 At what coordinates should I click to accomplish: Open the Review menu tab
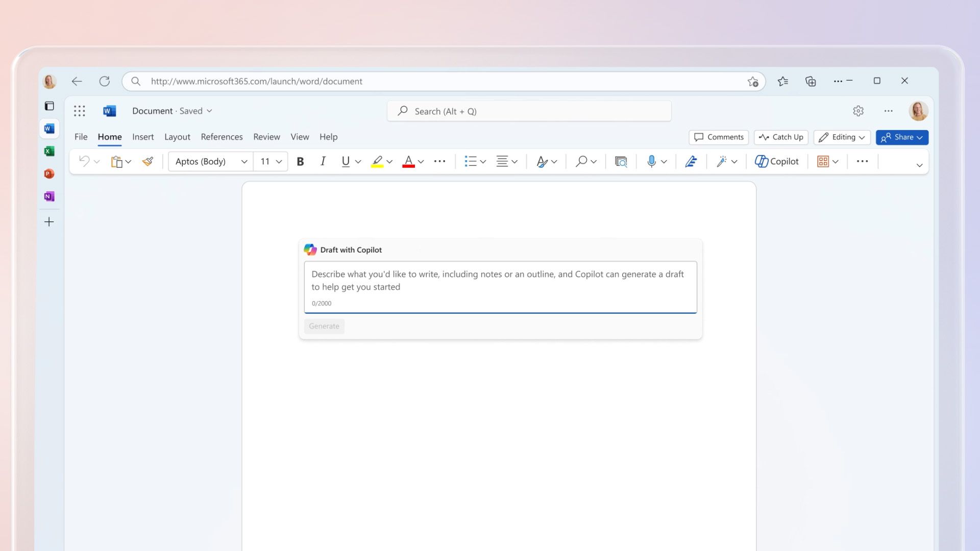pos(266,137)
